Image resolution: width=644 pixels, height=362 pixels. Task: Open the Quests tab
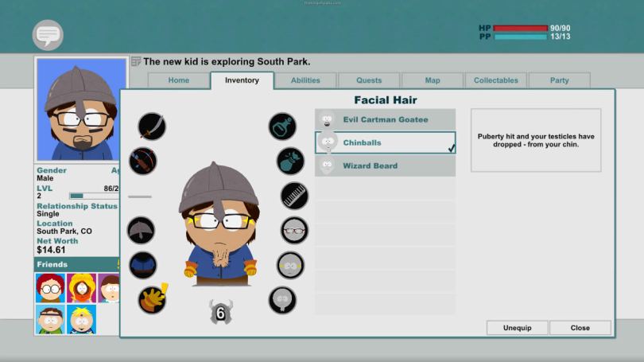click(x=369, y=80)
